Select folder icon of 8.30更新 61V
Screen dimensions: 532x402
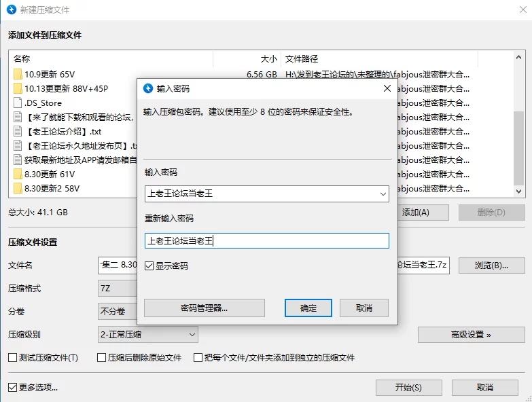click(18, 174)
